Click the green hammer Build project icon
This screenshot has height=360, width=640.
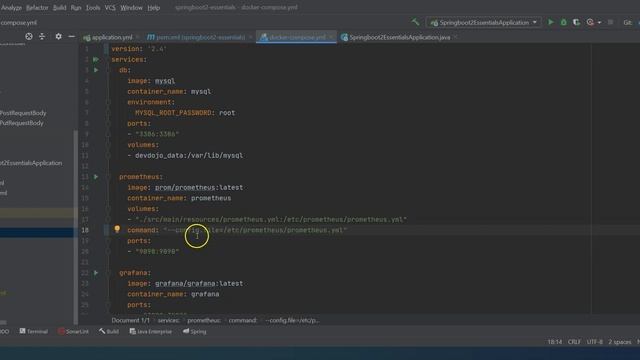tap(416, 22)
